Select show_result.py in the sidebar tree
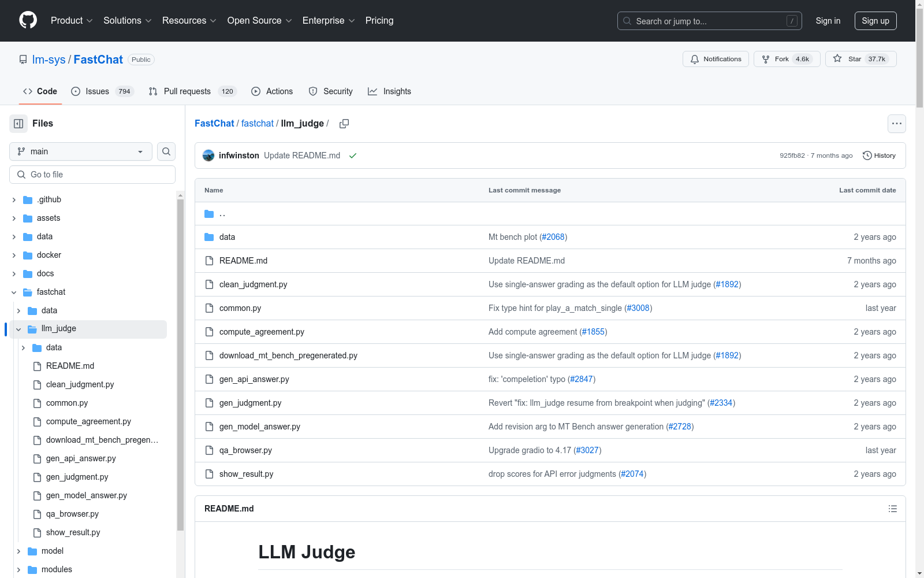 tap(73, 532)
